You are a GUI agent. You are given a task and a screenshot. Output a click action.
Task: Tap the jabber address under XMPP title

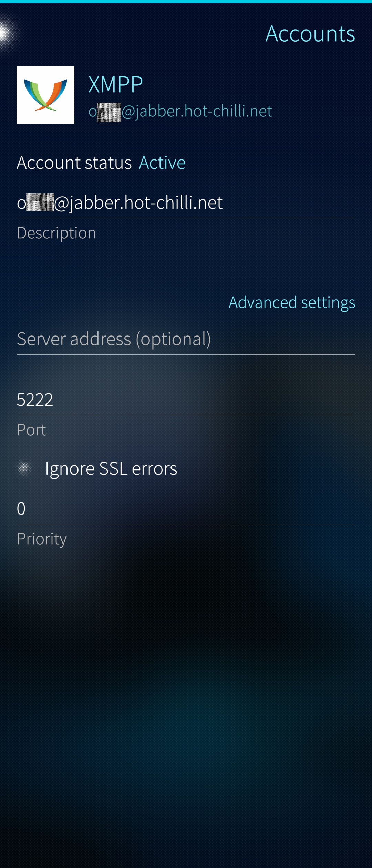[180, 111]
